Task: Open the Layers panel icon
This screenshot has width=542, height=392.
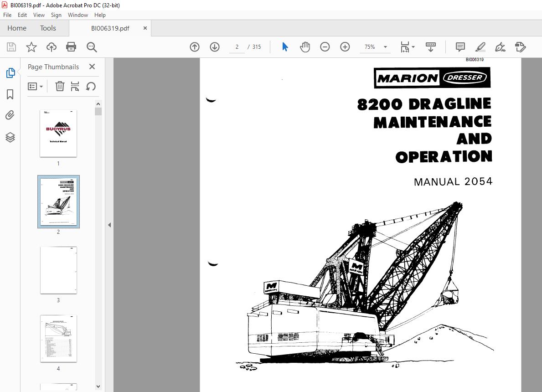Action: [10, 137]
